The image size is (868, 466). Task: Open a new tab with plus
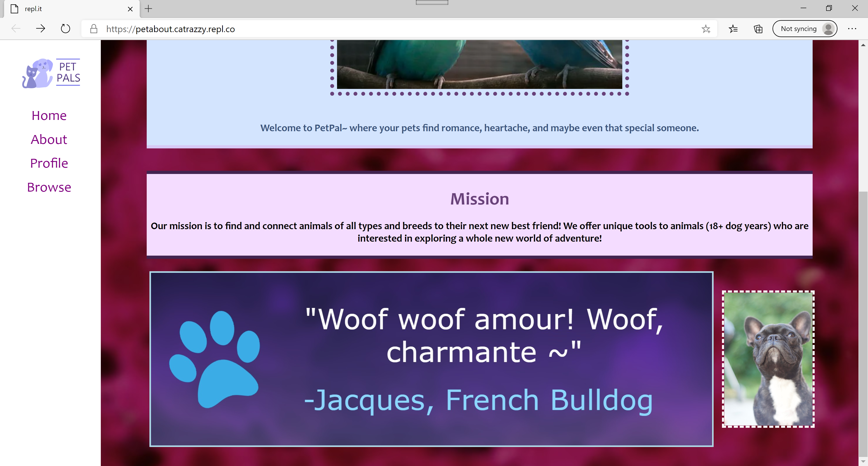tap(148, 9)
